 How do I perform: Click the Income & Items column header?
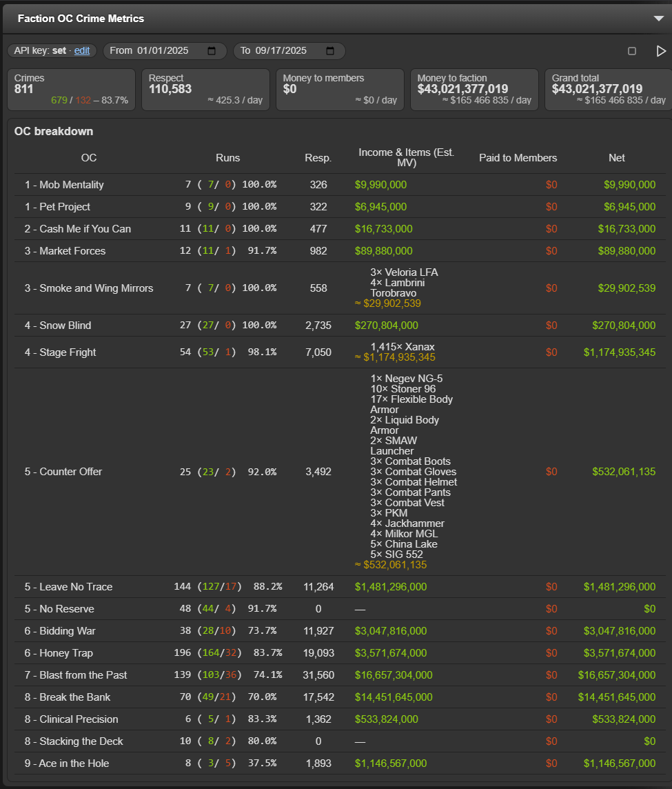coord(407,158)
